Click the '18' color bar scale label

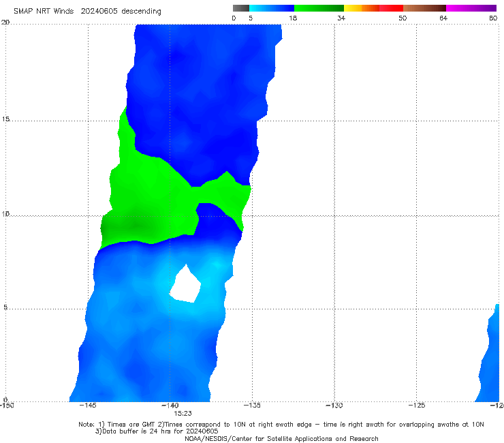pyautogui.click(x=293, y=18)
